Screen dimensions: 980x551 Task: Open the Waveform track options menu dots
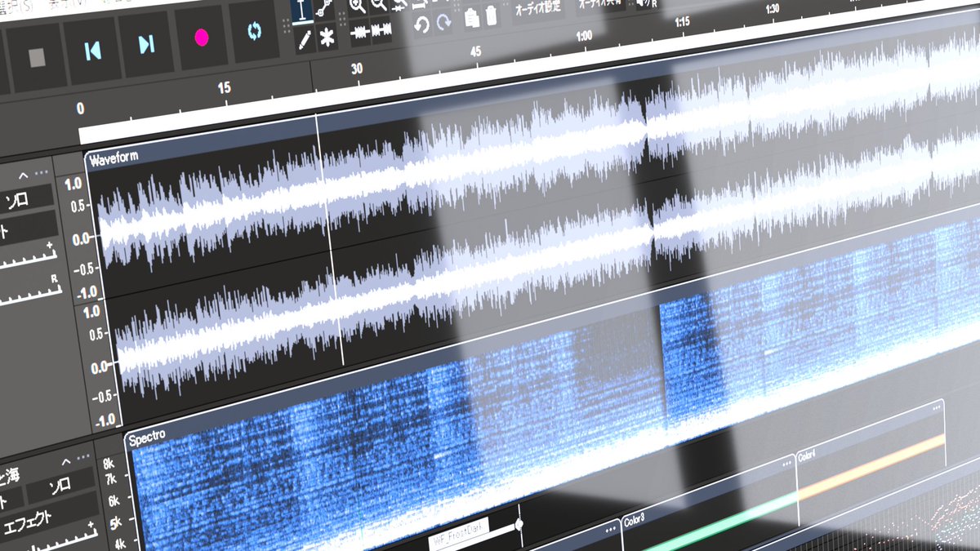point(42,174)
